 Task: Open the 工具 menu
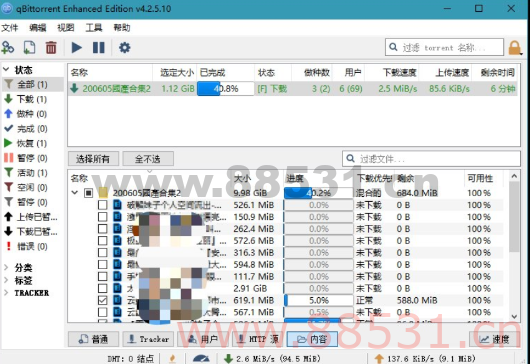(x=94, y=28)
